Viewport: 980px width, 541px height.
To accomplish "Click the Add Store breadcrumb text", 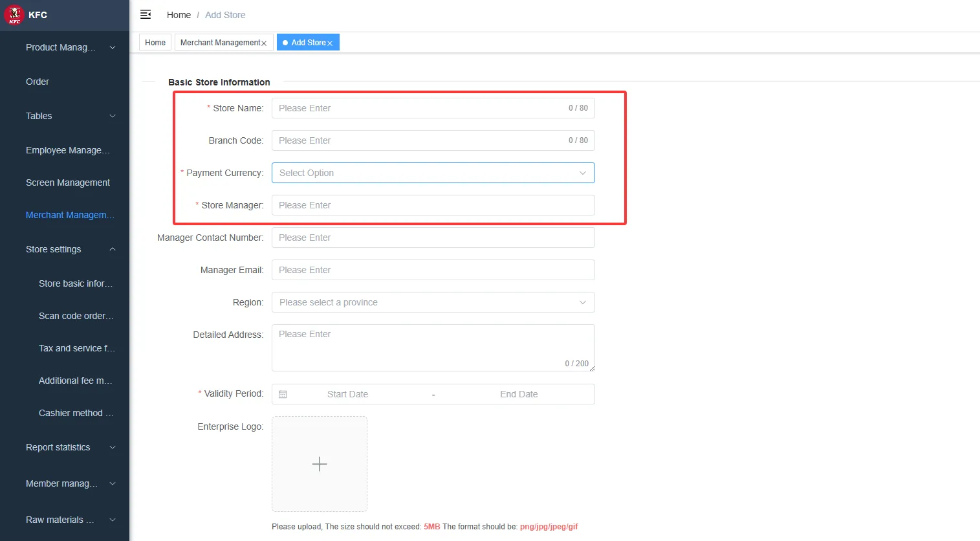I will pos(225,15).
